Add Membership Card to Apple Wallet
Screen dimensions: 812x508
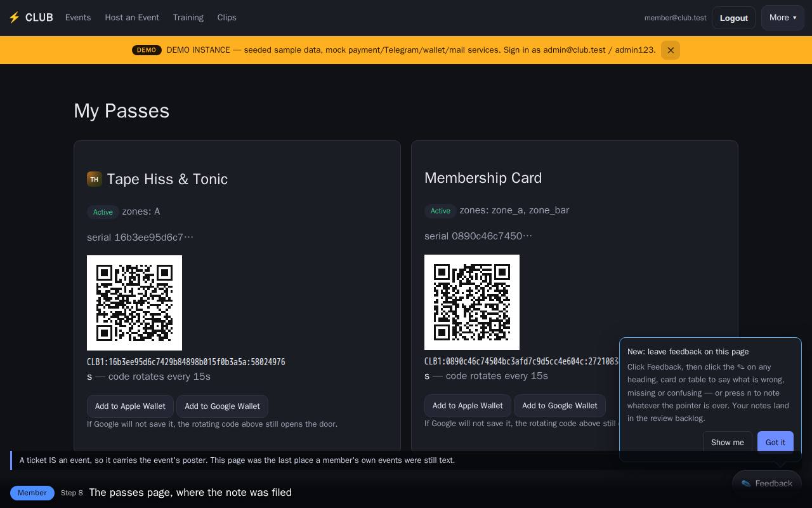pos(468,406)
